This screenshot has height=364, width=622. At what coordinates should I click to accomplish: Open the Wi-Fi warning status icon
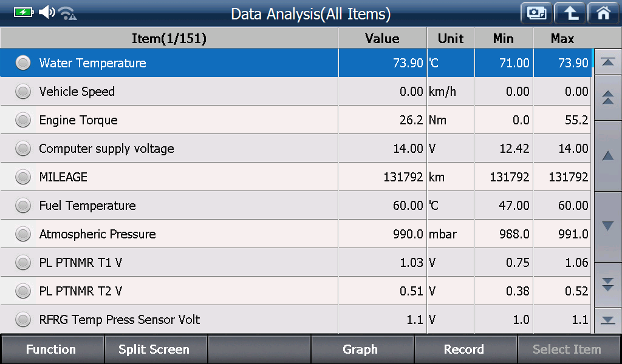click(x=68, y=13)
